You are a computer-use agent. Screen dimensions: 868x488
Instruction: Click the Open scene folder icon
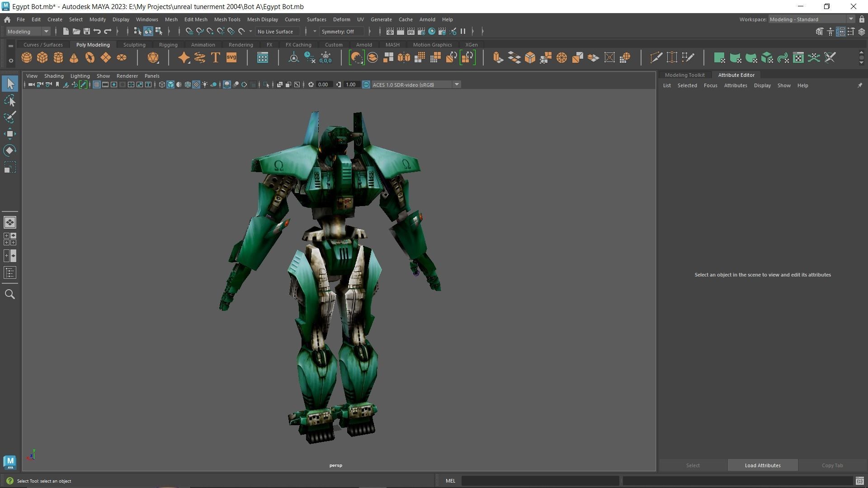[76, 31]
